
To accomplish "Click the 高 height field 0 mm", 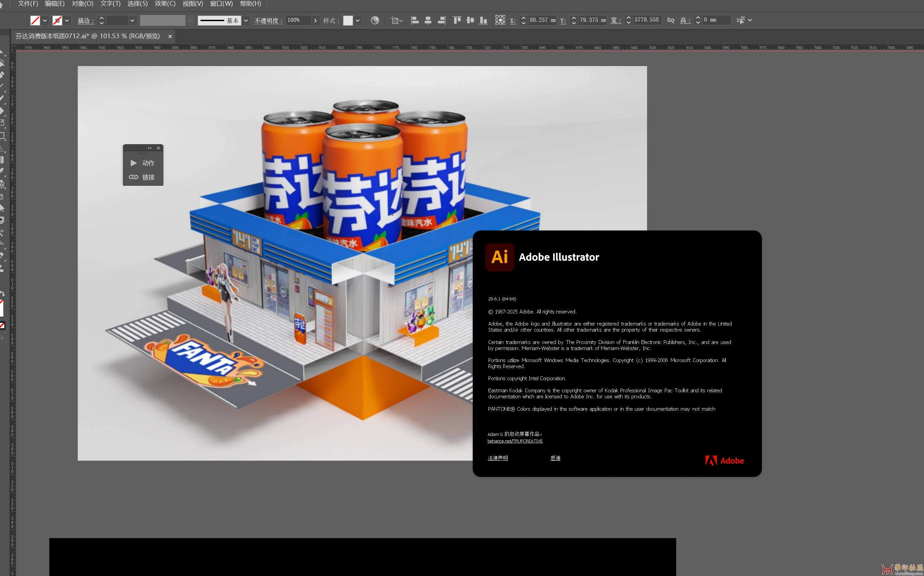I will point(717,20).
